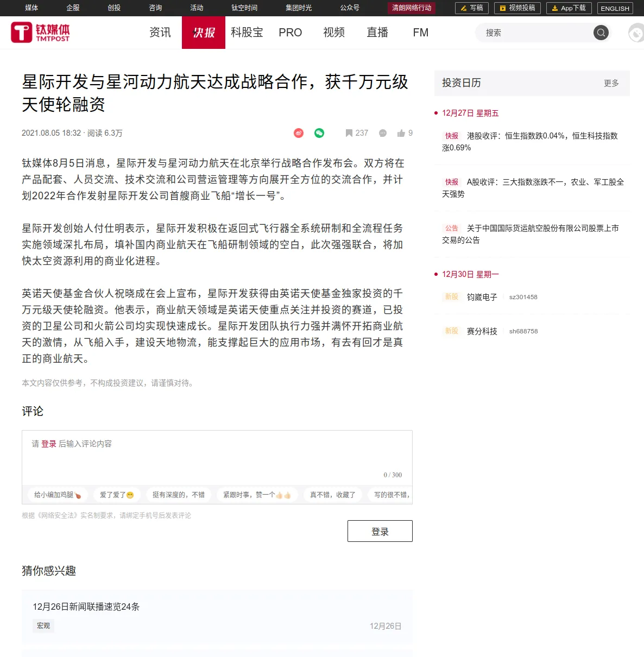Go to the 资讯 tab
644x657 pixels.
pos(160,33)
